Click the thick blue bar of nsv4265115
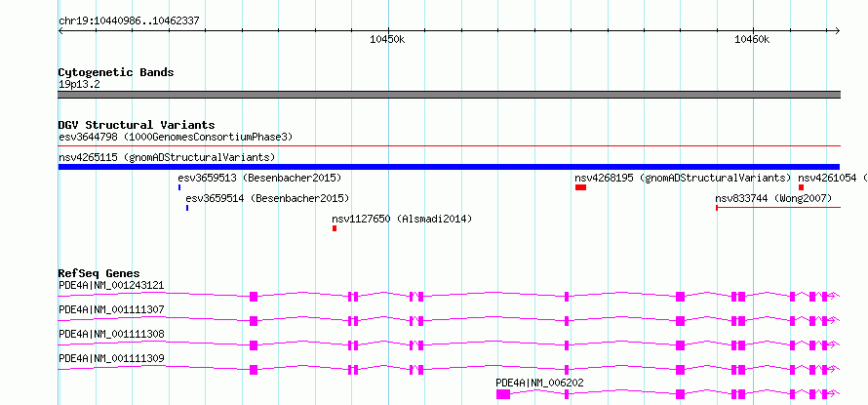Viewport: 868px width, 405px height. pos(449,167)
